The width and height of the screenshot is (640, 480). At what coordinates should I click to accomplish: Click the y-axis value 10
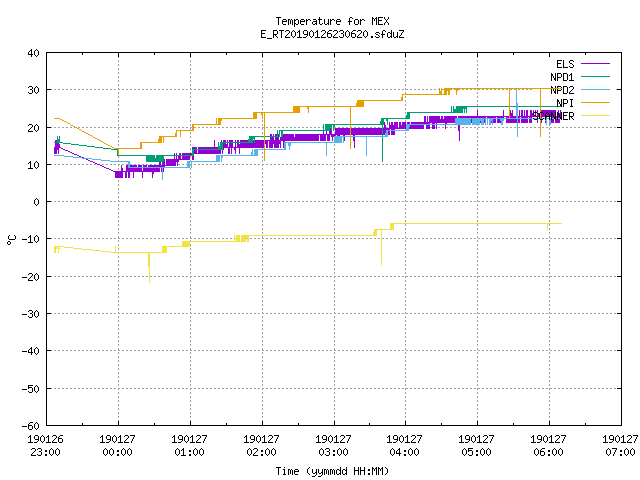tap(33, 165)
